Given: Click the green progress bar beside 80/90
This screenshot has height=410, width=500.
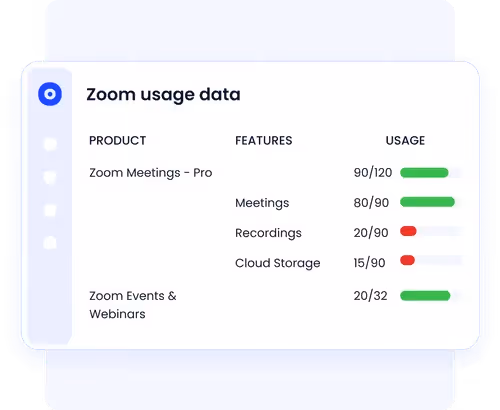Looking at the screenshot, I should 427,202.
